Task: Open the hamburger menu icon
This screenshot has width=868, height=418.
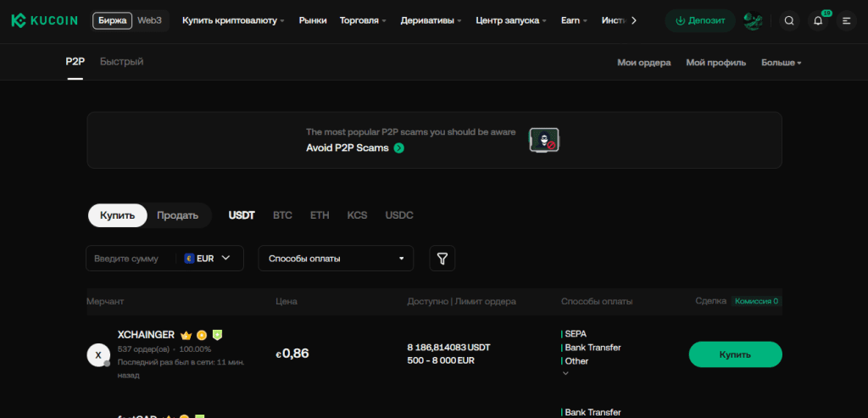Action: (x=847, y=21)
